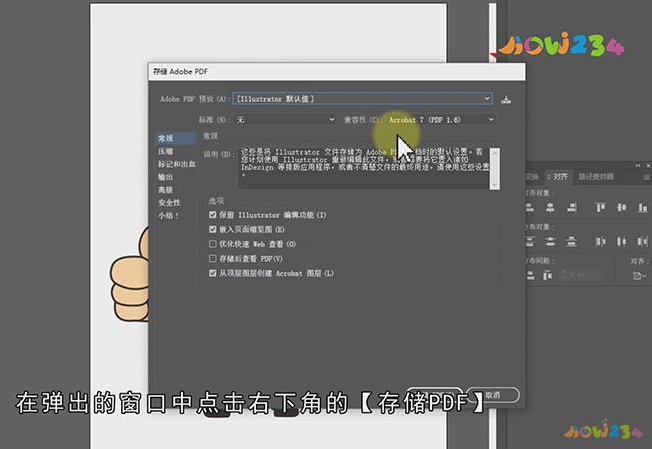Click vertical align top icon in Align panel
652x449 pixels.
pos(600,207)
